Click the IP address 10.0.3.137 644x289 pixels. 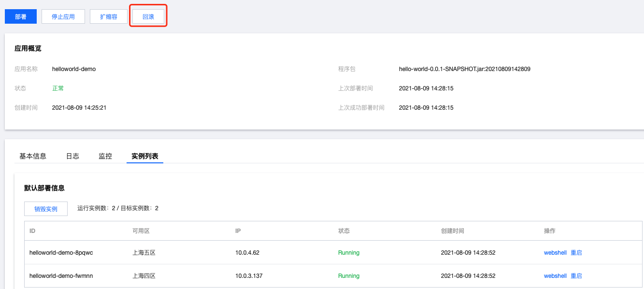coord(249,276)
